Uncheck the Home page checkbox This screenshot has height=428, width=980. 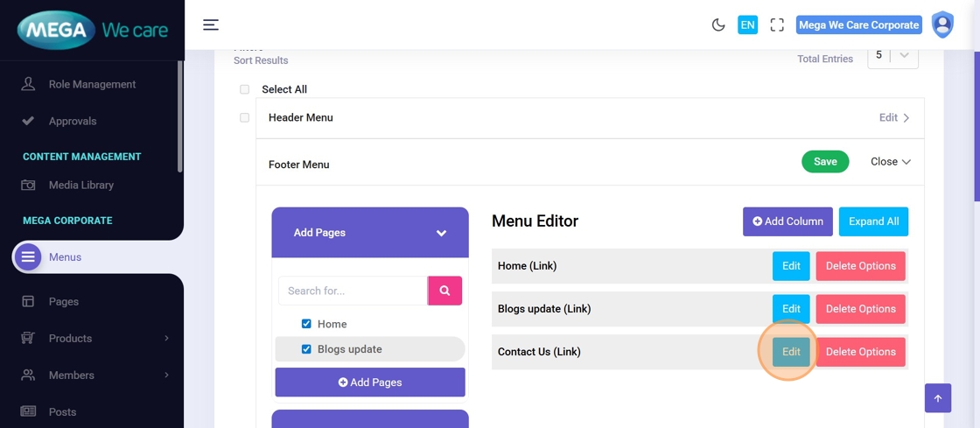pos(306,324)
